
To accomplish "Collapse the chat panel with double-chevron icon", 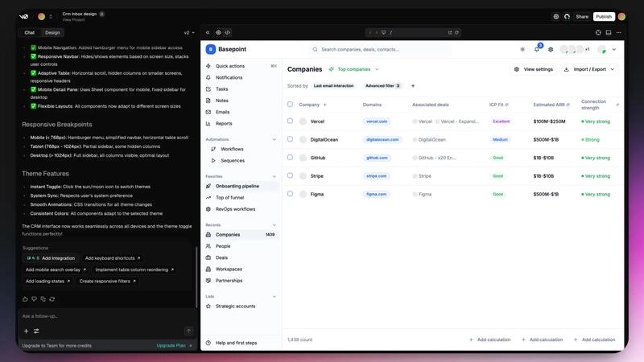I will point(208,32).
